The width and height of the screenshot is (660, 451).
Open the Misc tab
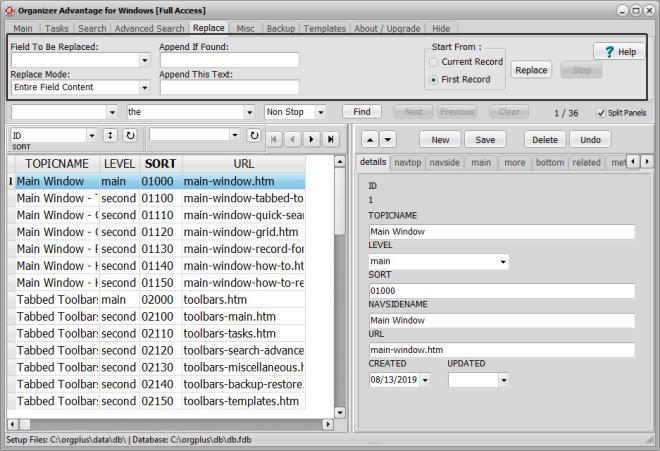click(x=245, y=29)
